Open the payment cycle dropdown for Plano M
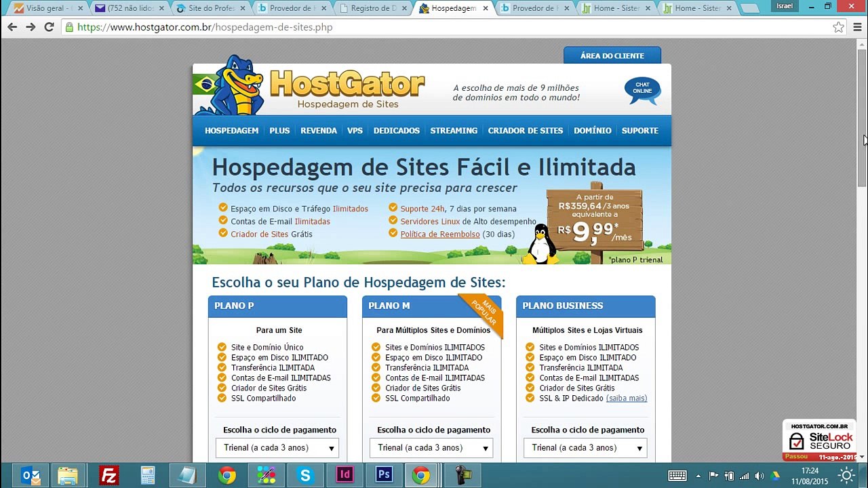 (431, 448)
